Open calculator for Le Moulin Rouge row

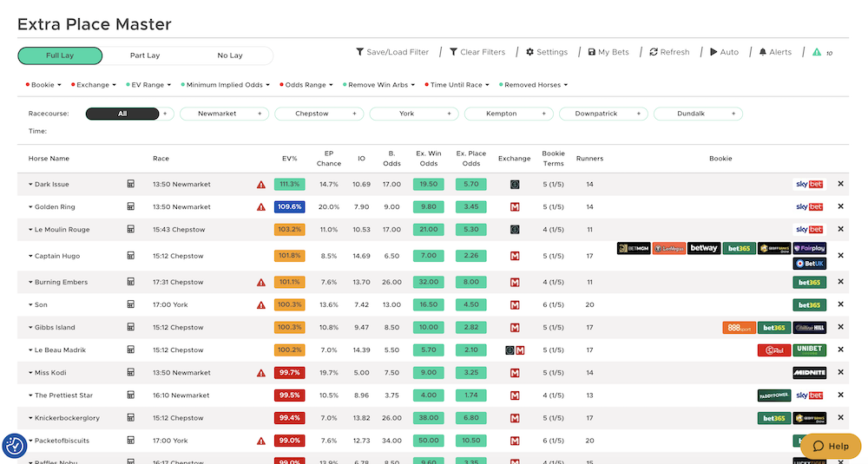131,229
